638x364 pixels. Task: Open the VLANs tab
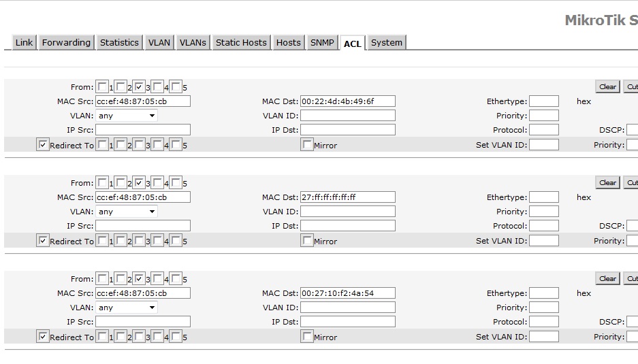pyautogui.click(x=193, y=42)
